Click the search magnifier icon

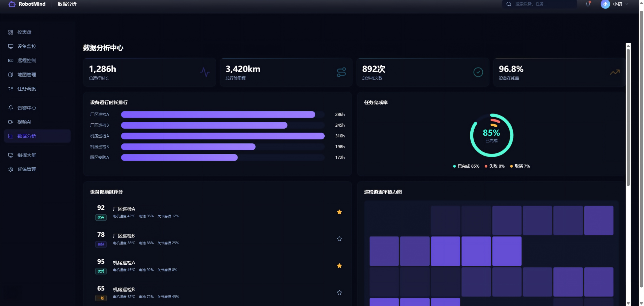[509, 4]
